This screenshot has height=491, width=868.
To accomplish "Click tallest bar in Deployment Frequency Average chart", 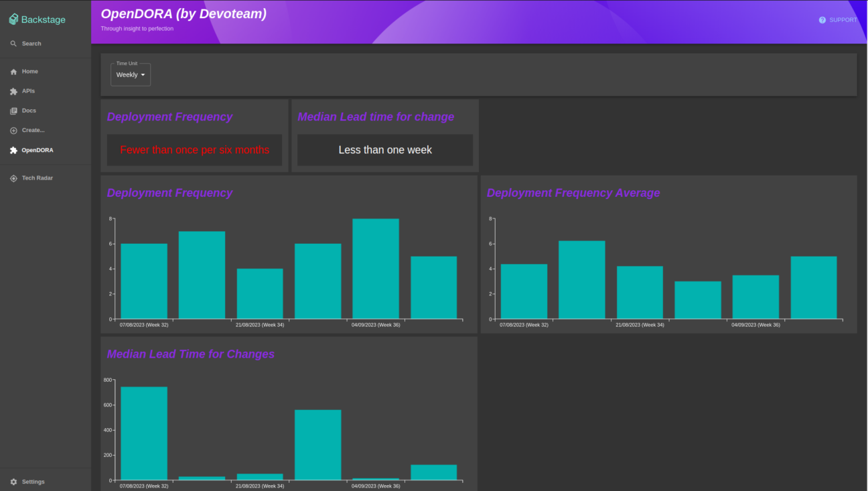I will pos(582,280).
